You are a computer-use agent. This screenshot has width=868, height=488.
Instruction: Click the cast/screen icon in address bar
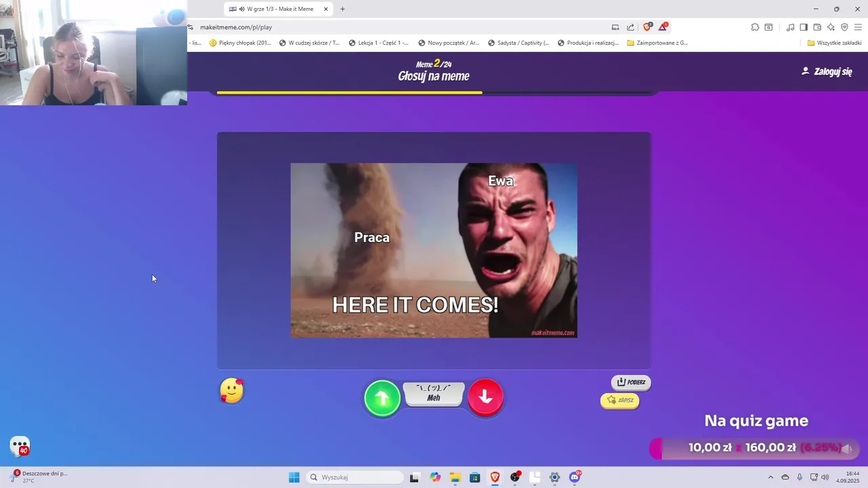[615, 27]
